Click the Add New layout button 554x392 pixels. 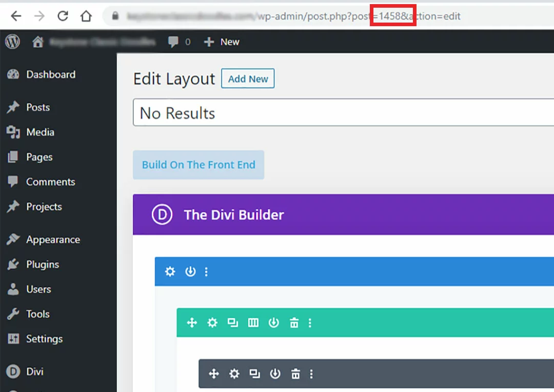pos(248,79)
